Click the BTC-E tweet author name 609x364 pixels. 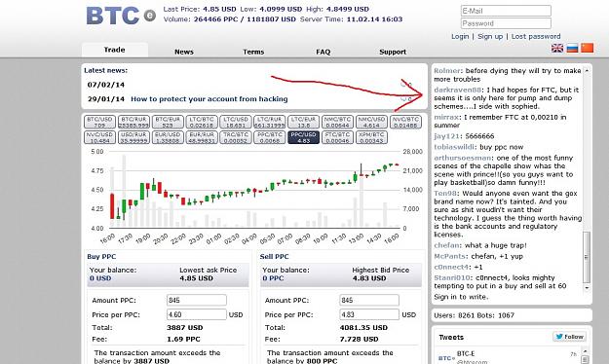466,353
